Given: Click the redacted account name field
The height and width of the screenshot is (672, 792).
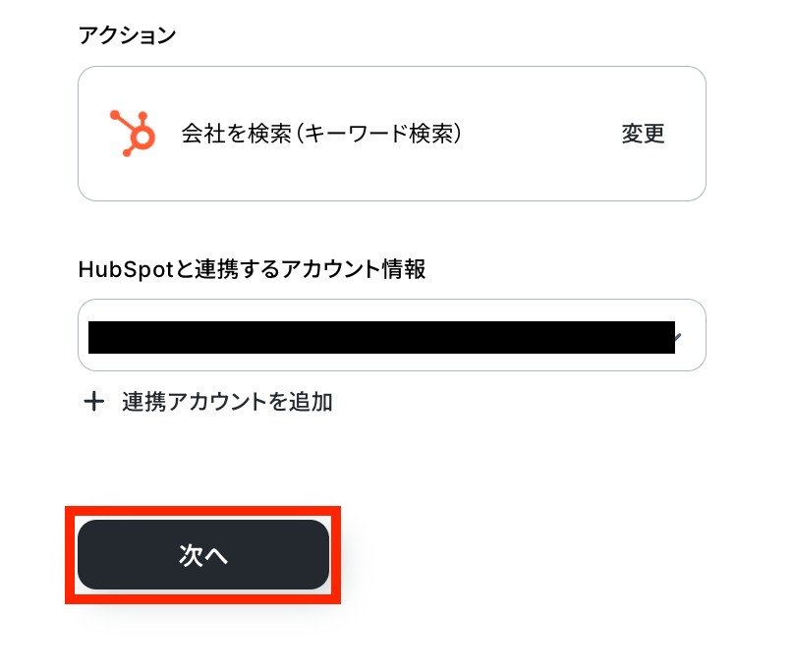Looking at the screenshot, I should [381, 337].
